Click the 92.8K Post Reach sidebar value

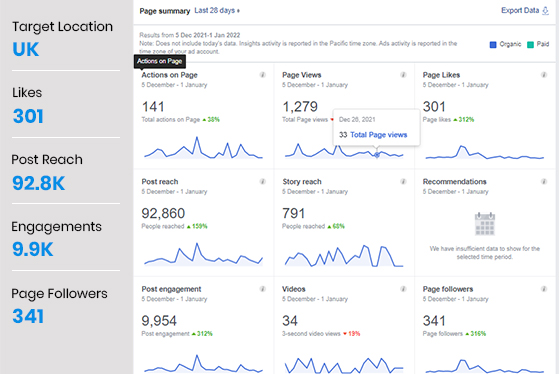[39, 183]
